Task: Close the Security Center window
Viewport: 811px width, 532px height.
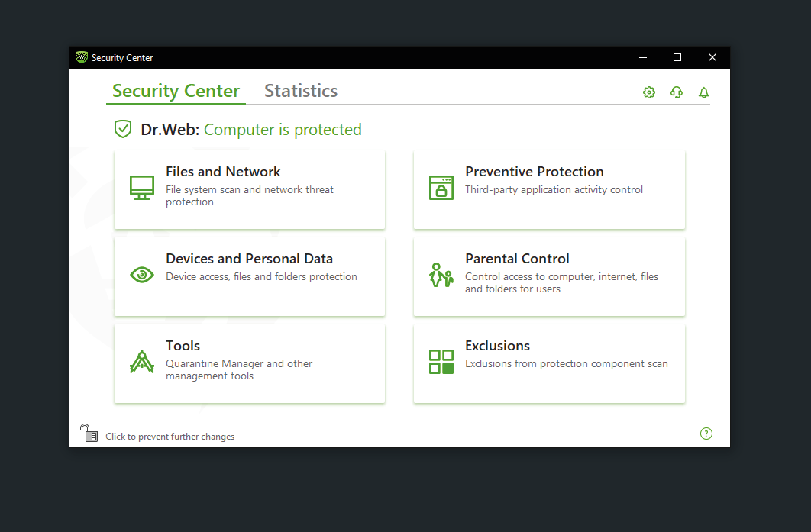Action: coord(712,57)
